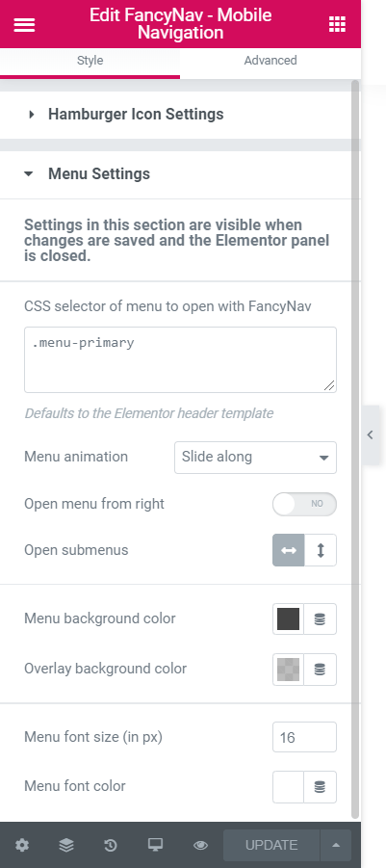Select horizontal submenu opening option
Viewport: 386px width, 868px height.
(289, 550)
